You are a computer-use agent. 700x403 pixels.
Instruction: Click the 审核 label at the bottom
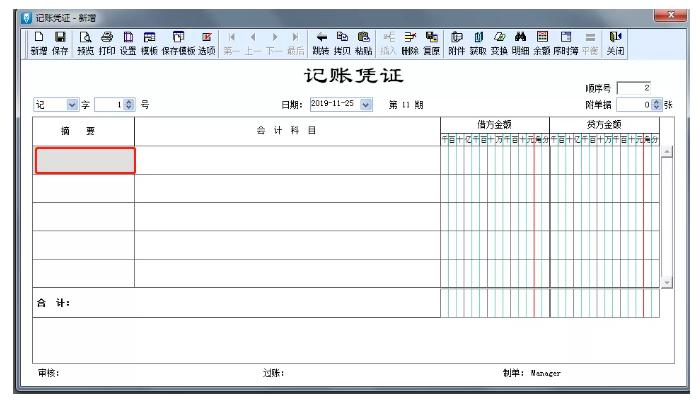49,373
